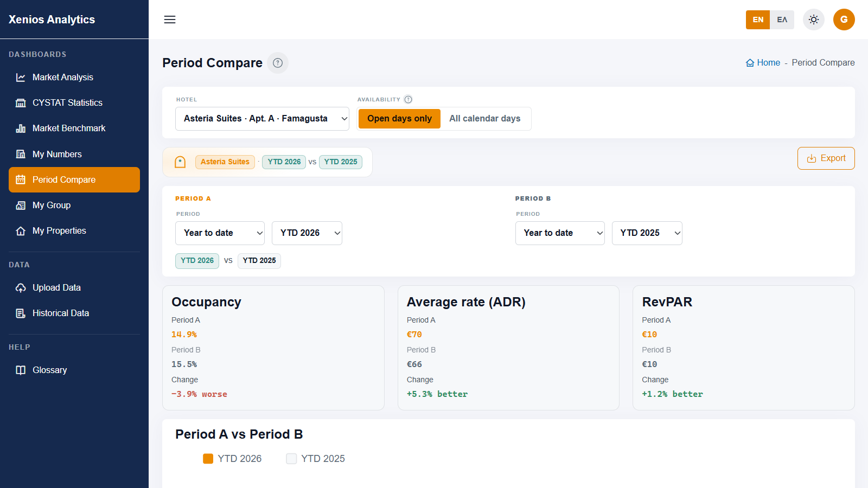Toggle light/dark theme sun icon

814,20
